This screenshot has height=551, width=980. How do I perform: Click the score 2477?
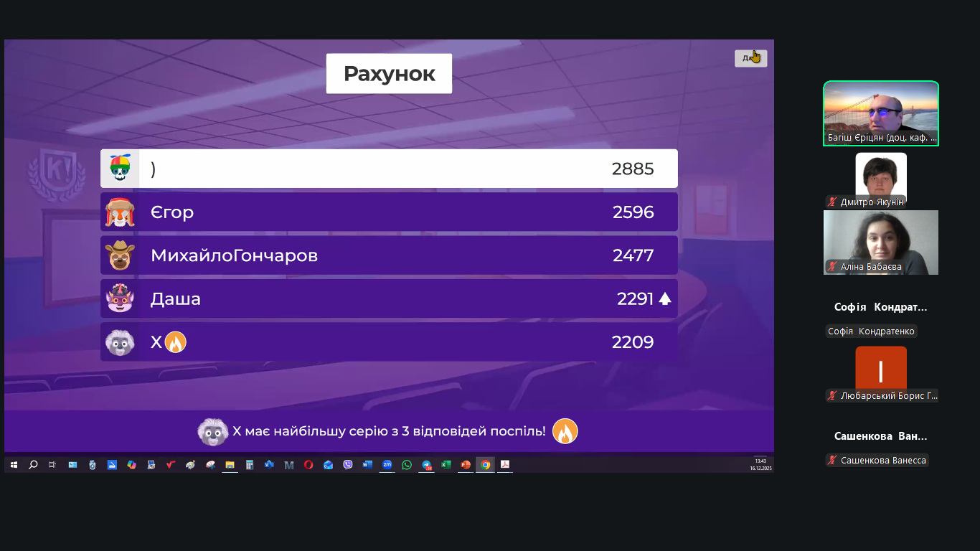point(633,255)
